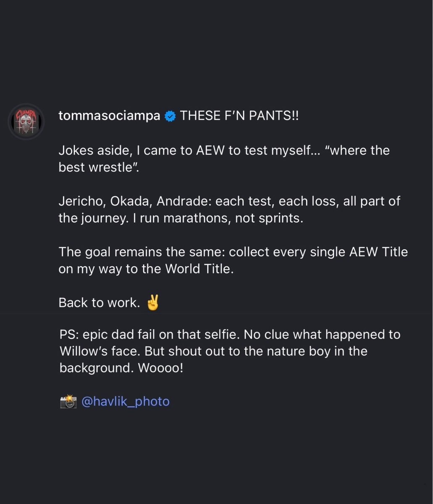Screen dimensions: 433x504
Task: Click the peace sign hand emoji
Action: (152, 303)
